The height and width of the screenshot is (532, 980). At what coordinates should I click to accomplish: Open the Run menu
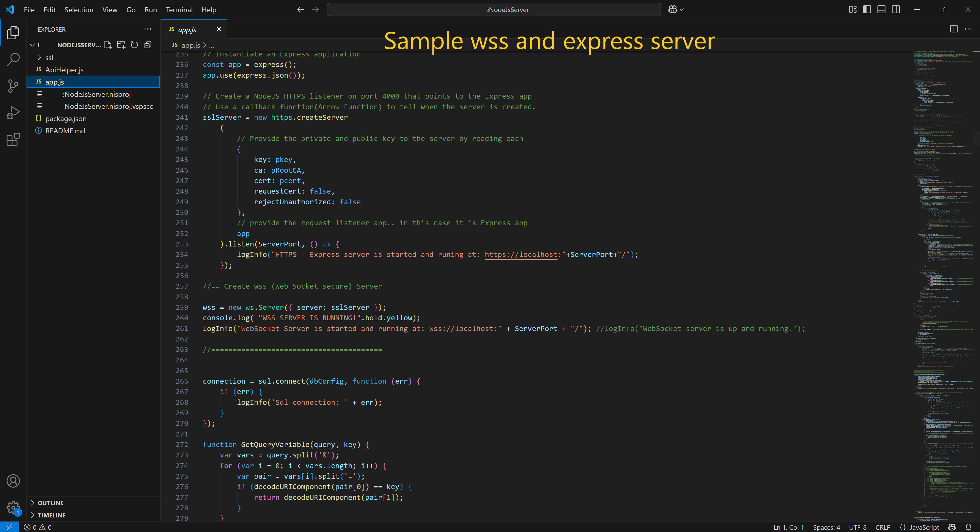[151, 9]
